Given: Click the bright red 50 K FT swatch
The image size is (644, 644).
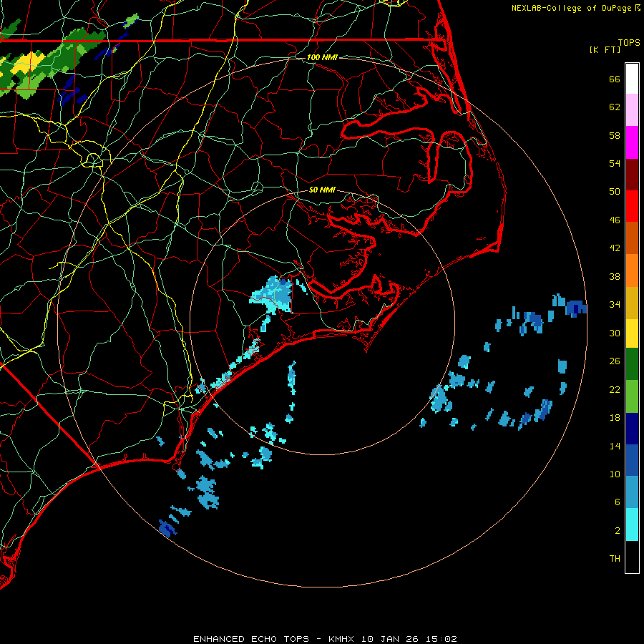Looking at the screenshot, I should point(632,206).
